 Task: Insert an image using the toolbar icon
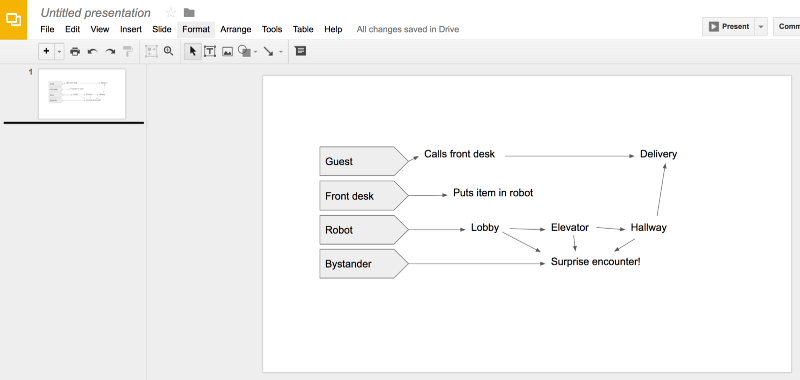(x=228, y=52)
